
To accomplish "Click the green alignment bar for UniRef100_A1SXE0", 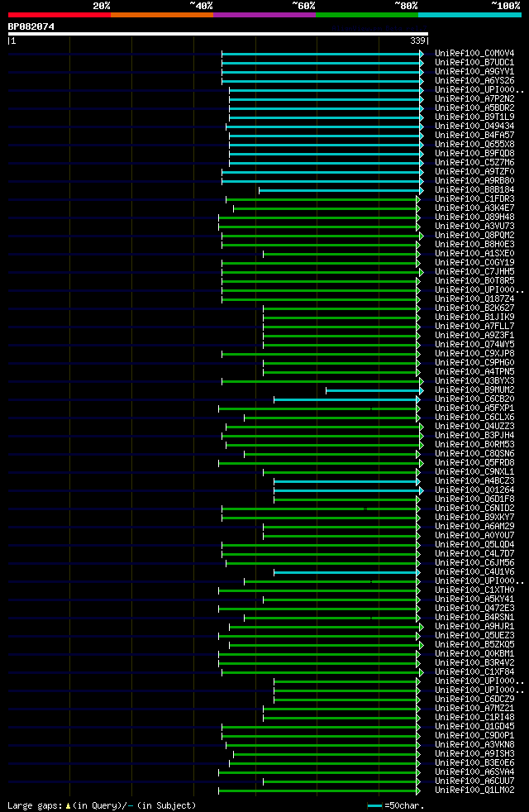I will [x=341, y=255].
